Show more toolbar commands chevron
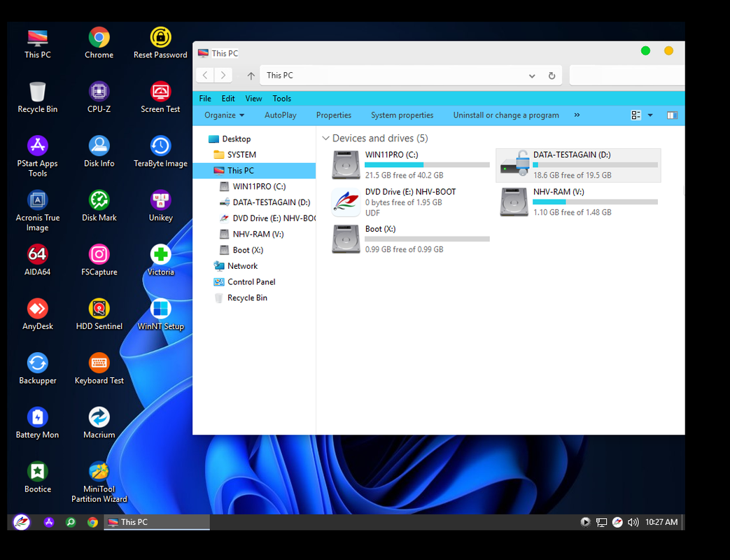Viewport: 730px width, 560px height. 577,115
